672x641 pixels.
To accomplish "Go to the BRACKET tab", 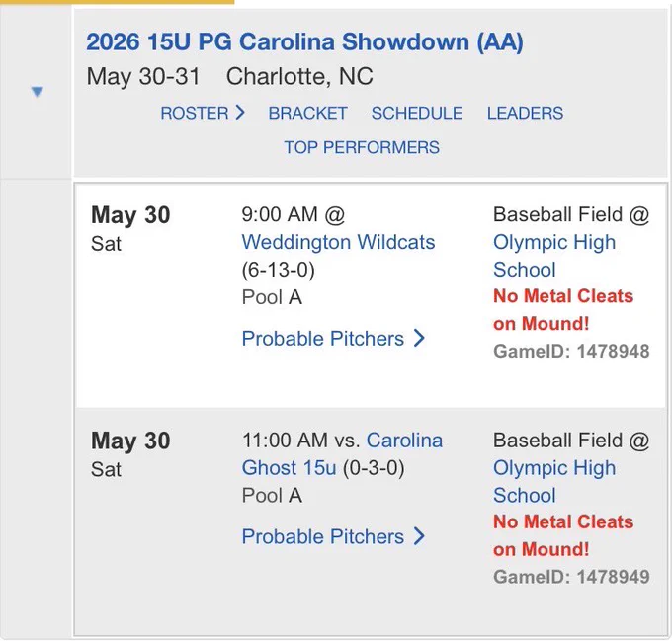I will 307,113.
